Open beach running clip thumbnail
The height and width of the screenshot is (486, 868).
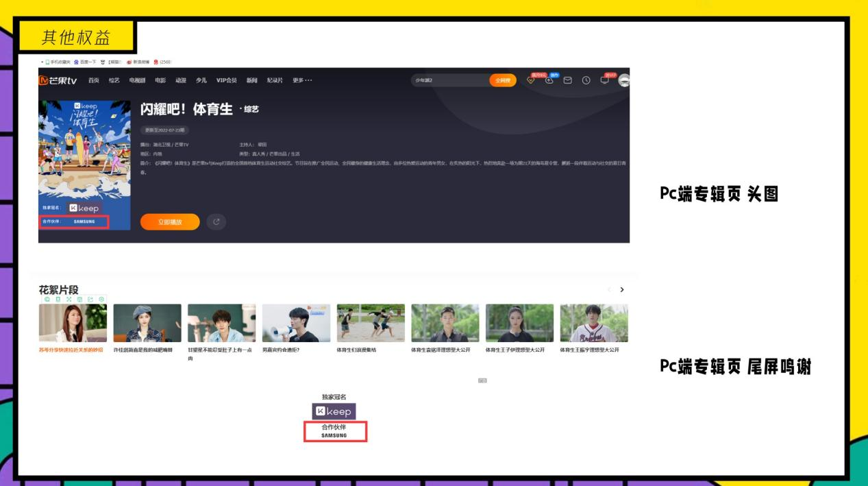(371, 323)
